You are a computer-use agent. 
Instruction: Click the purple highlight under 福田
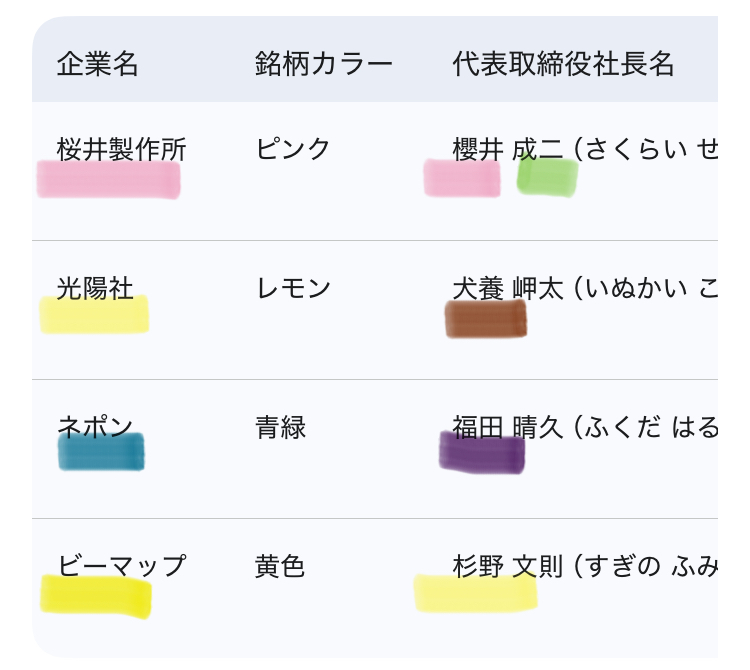(x=482, y=452)
